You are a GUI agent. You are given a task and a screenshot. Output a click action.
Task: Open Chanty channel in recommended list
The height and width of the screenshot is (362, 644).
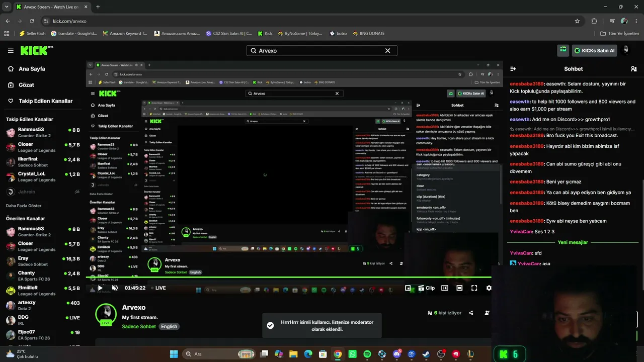pos(43,276)
